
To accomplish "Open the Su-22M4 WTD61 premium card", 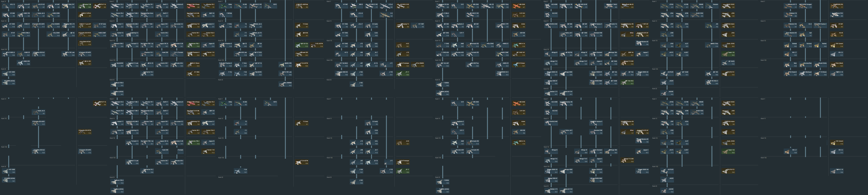I will [x=85, y=43].
